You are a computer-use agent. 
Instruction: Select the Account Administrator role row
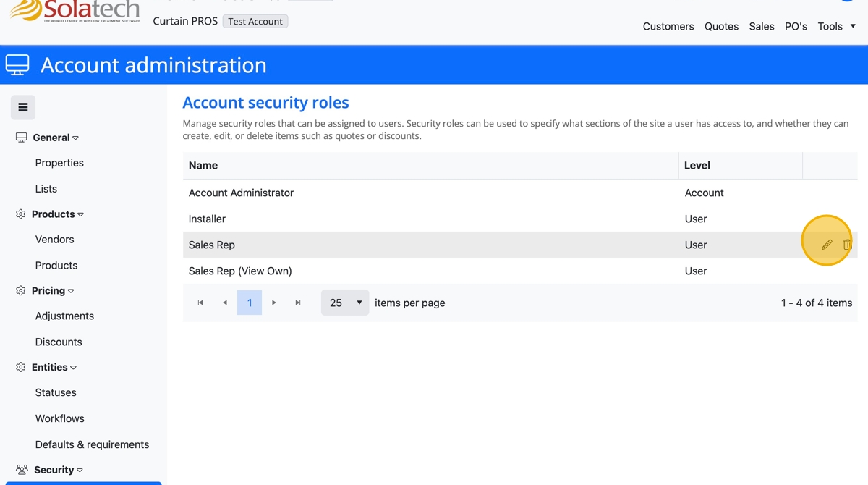241,193
